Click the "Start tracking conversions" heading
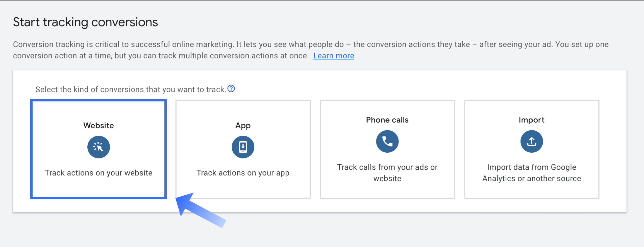Screen dimensions: 644x247 click(85, 22)
